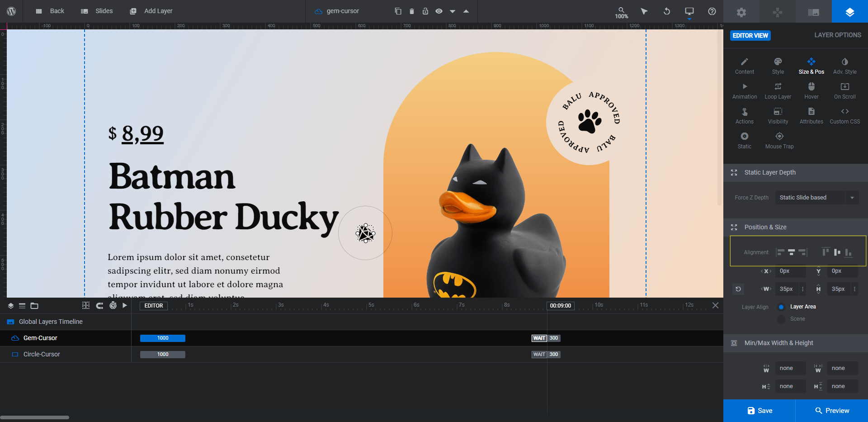Toggle layer visibility eye icon
Viewport: 868px width, 422px height.
tap(439, 11)
